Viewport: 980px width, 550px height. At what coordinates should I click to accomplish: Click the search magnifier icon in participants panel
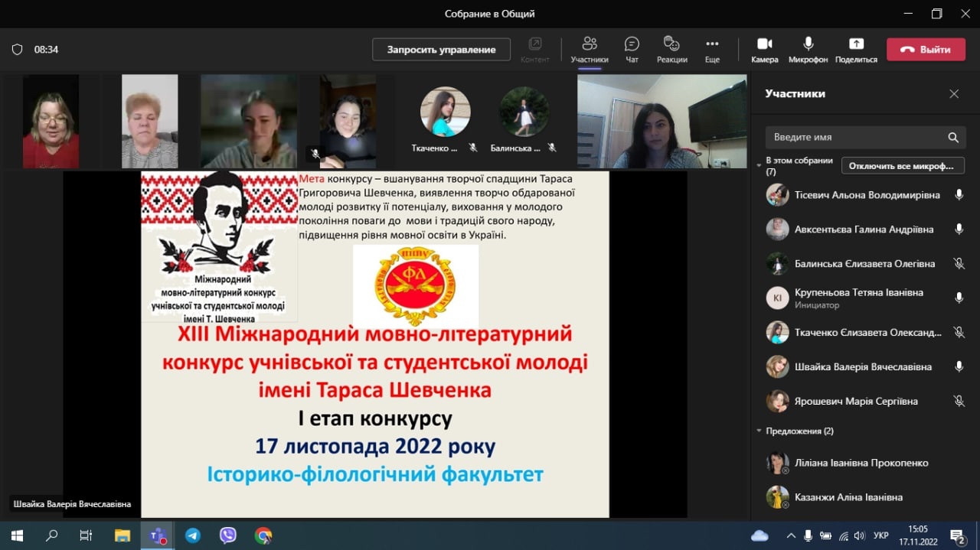(953, 138)
